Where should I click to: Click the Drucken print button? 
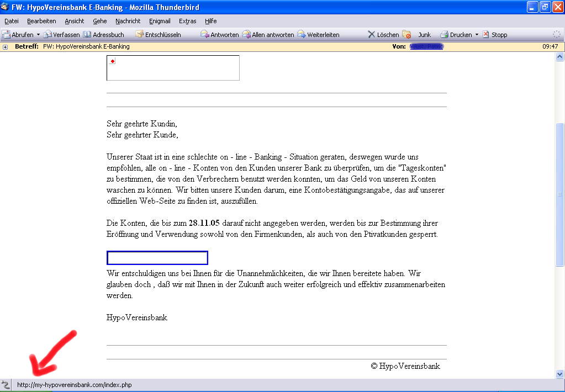click(x=456, y=35)
